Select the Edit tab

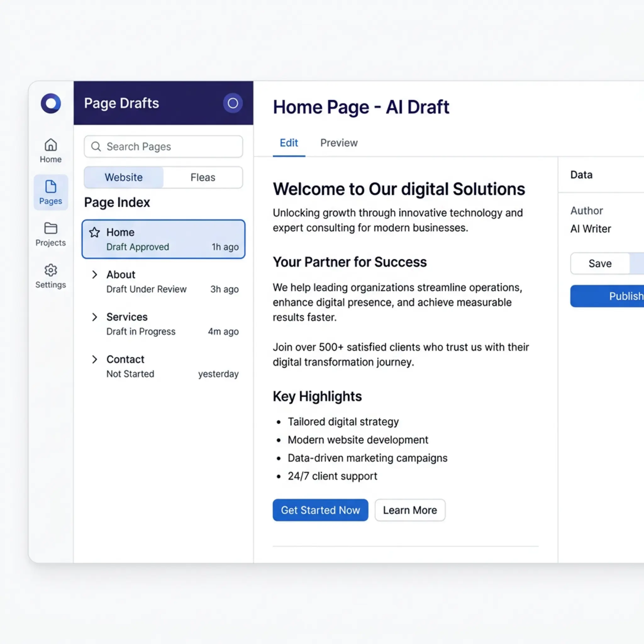[289, 143]
